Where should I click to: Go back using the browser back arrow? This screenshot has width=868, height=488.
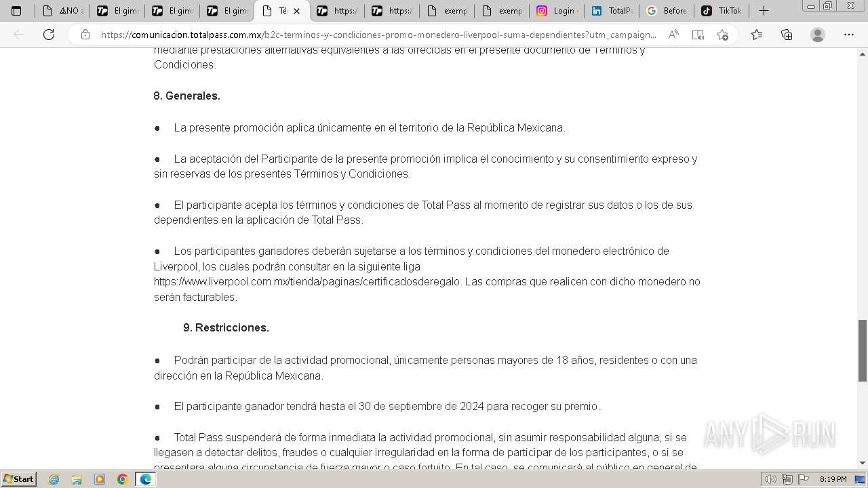(x=20, y=35)
